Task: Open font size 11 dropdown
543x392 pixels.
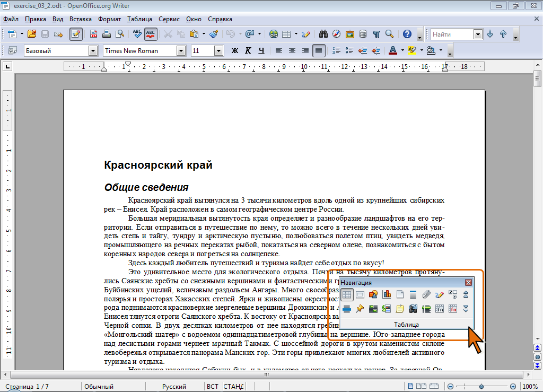Action: (x=218, y=51)
